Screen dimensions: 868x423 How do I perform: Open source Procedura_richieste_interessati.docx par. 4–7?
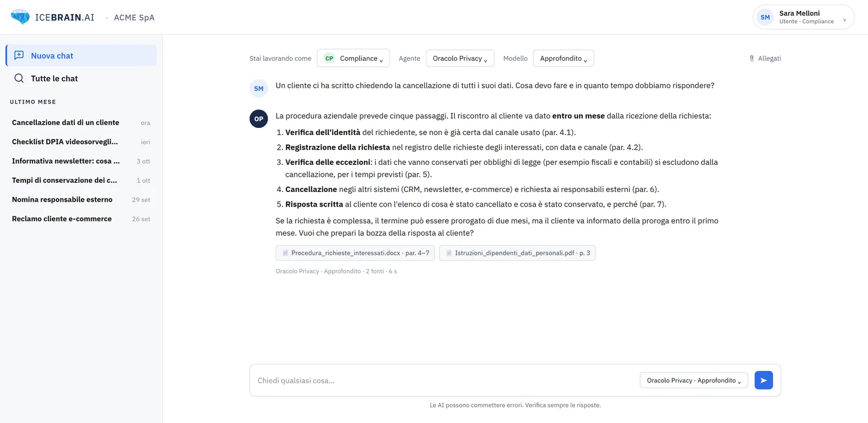pyautogui.click(x=355, y=253)
